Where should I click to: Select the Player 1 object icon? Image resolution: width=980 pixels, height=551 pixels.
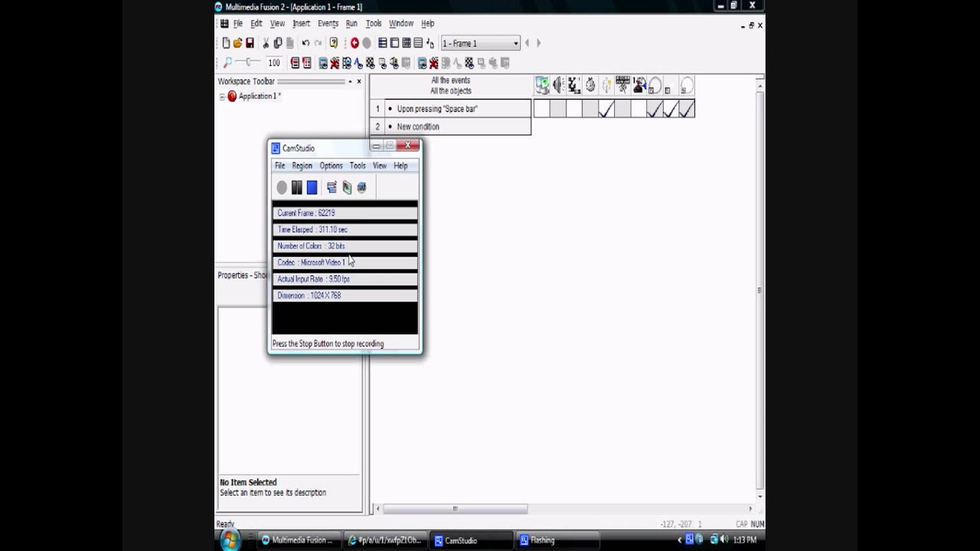pos(638,86)
